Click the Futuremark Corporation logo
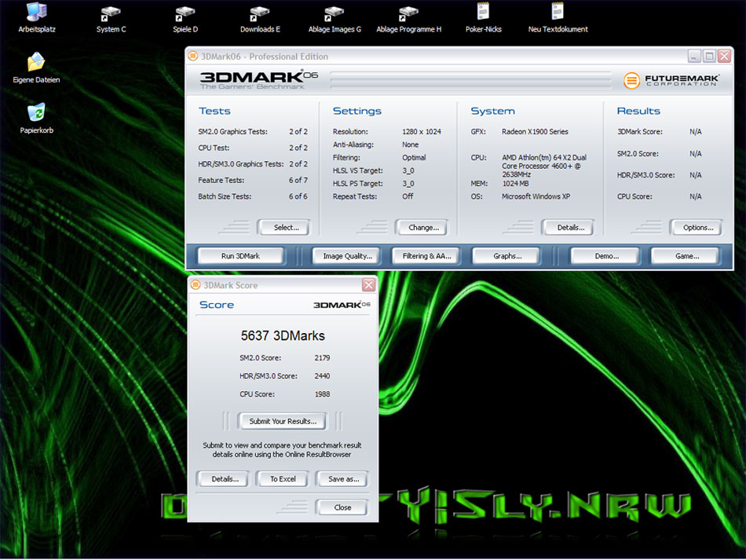This screenshot has height=560, width=746. pos(671,80)
